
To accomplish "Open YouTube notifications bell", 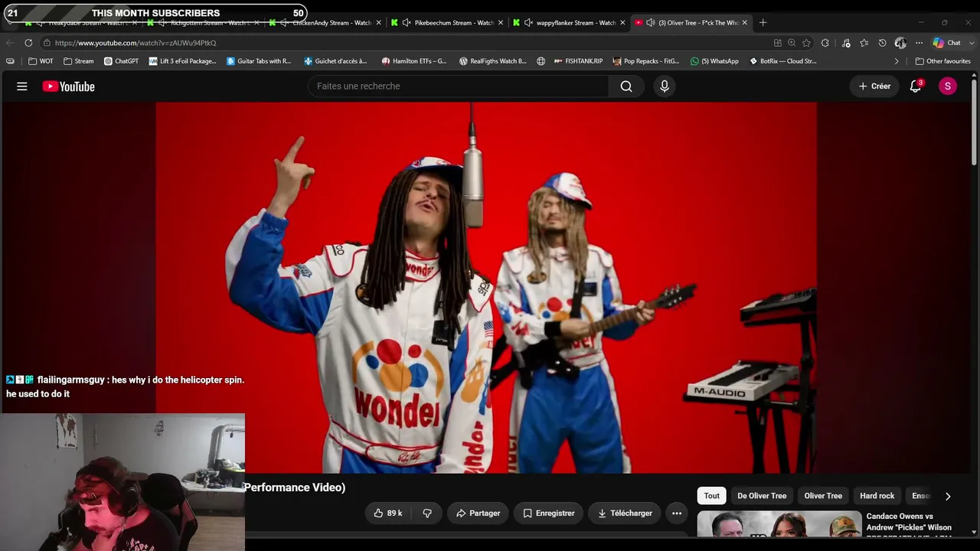I will (x=916, y=86).
